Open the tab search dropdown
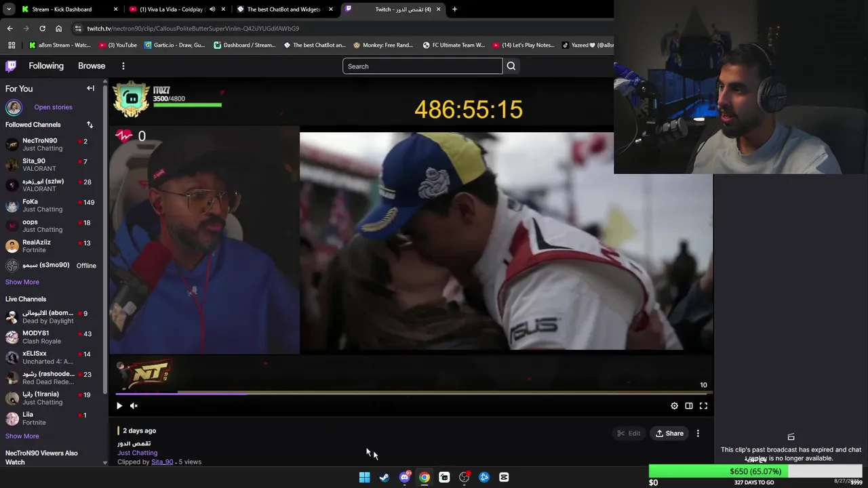The width and height of the screenshot is (868, 488). [8, 9]
